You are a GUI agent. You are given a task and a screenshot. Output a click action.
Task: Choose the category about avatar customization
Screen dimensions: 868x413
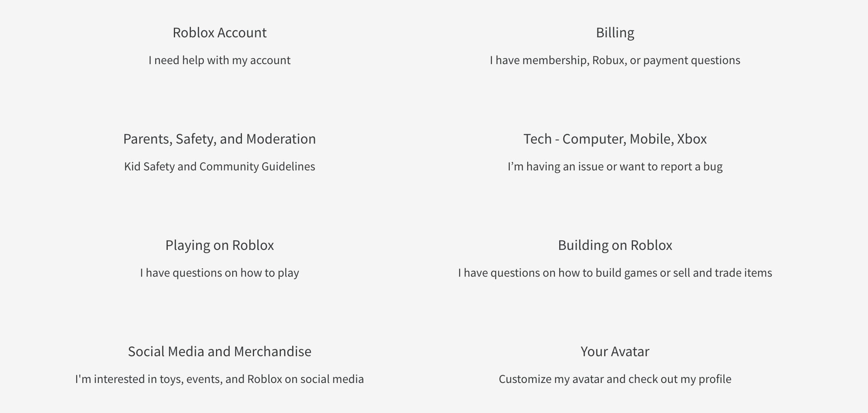pos(615,351)
